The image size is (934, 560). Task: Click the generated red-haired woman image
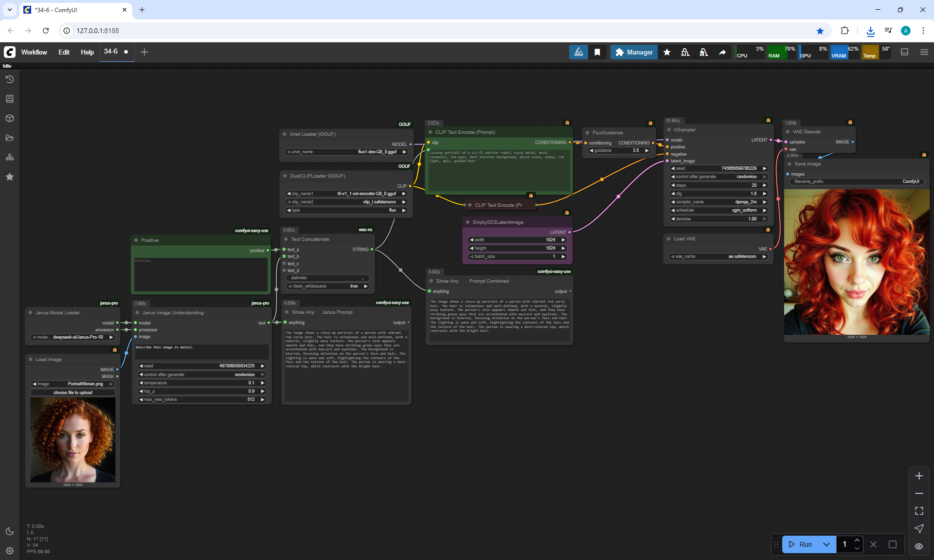coord(856,262)
